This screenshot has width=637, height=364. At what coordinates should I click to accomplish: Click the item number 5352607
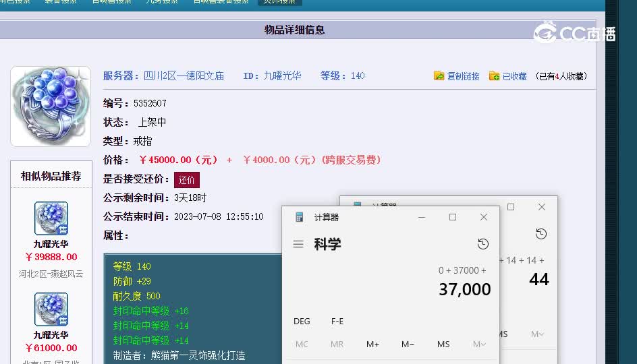tap(150, 104)
